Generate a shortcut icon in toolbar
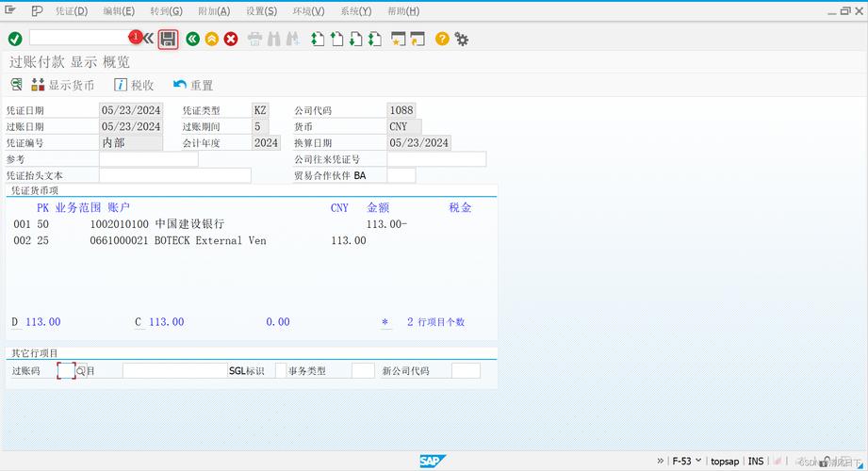The image size is (868, 471). [418, 39]
